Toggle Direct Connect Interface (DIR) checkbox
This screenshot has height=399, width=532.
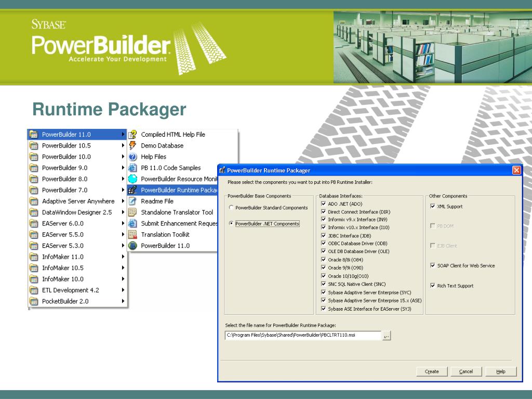pyautogui.click(x=323, y=211)
